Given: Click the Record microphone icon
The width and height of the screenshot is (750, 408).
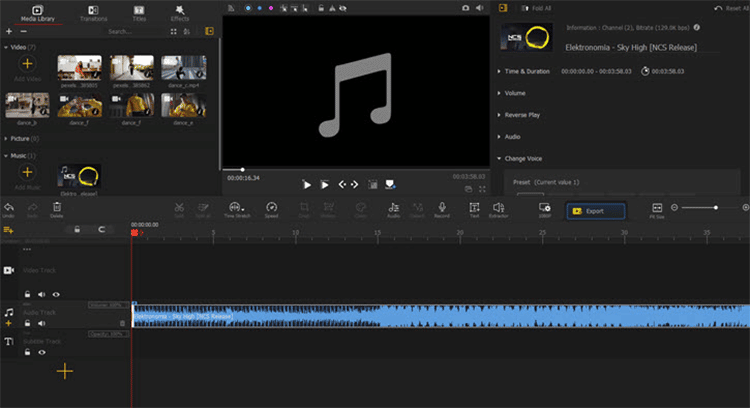Looking at the screenshot, I should [x=441, y=207].
